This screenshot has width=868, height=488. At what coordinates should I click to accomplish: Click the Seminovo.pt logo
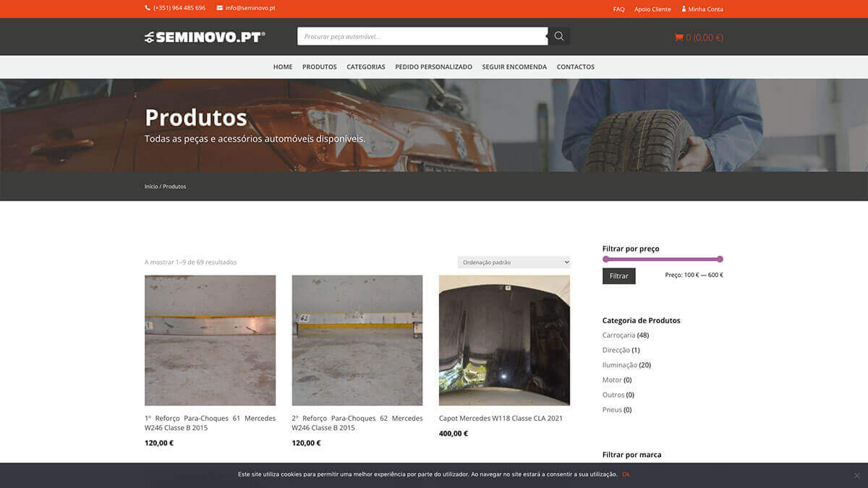point(205,37)
